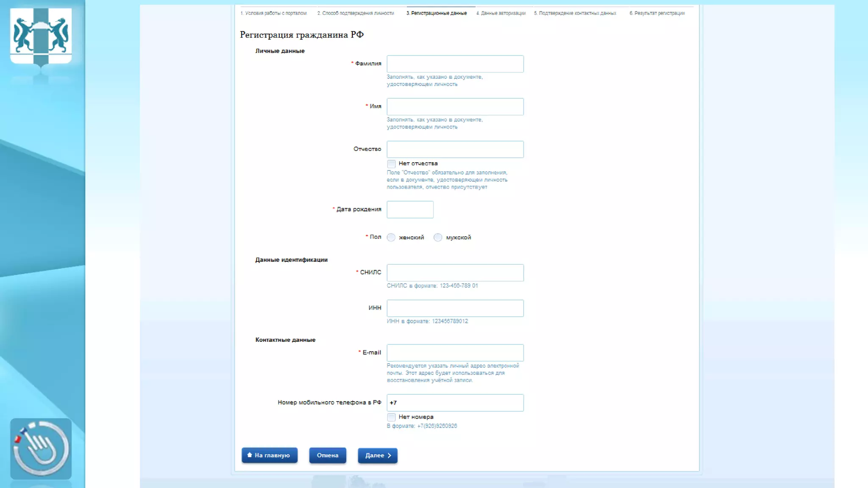Screen dimensions: 868x488
Task: Select мужской gender radio button
Action: point(438,238)
